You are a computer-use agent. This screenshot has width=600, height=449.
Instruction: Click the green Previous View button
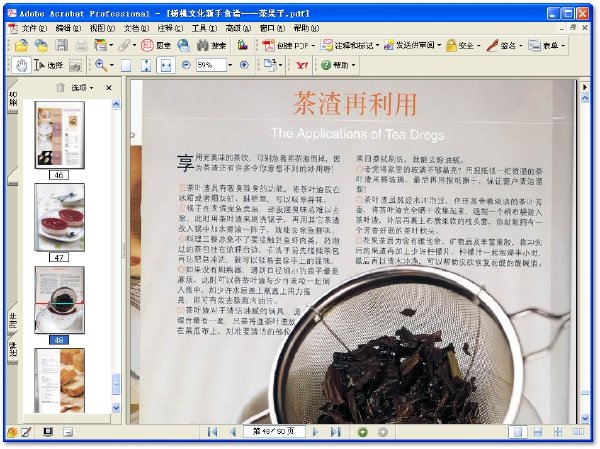(x=362, y=432)
